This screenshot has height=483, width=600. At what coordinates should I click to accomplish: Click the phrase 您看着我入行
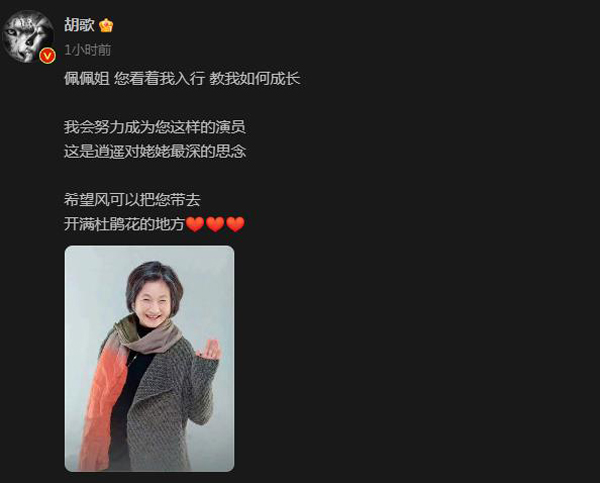[x=159, y=78]
